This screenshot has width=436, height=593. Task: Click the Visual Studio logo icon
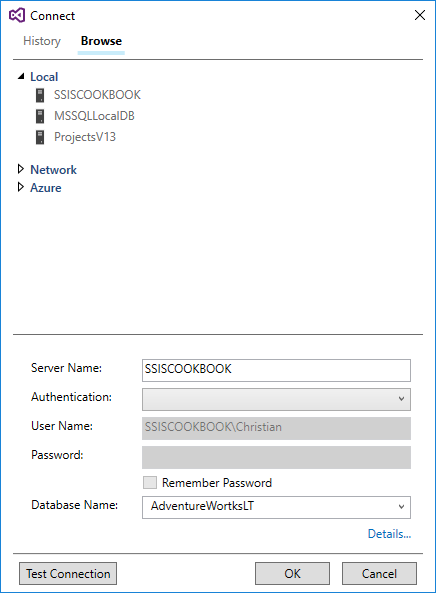[x=17, y=16]
